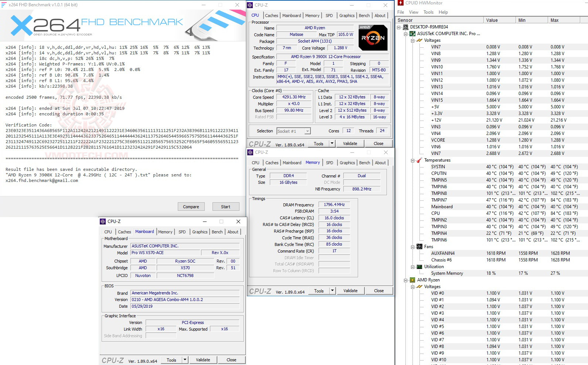The image size is (588, 365).
Task: Click the BIOS date 05/29/2019 field
Action: [185, 306]
